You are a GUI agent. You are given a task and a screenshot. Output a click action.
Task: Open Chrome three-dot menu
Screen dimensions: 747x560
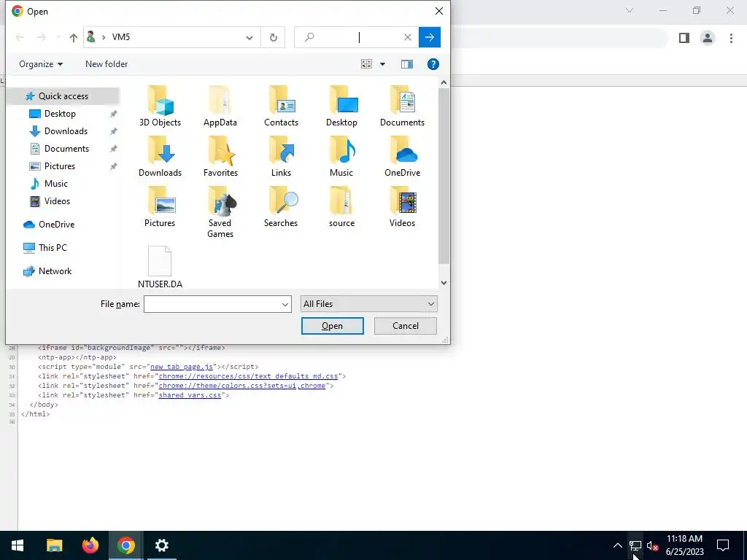tap(731, 38)
